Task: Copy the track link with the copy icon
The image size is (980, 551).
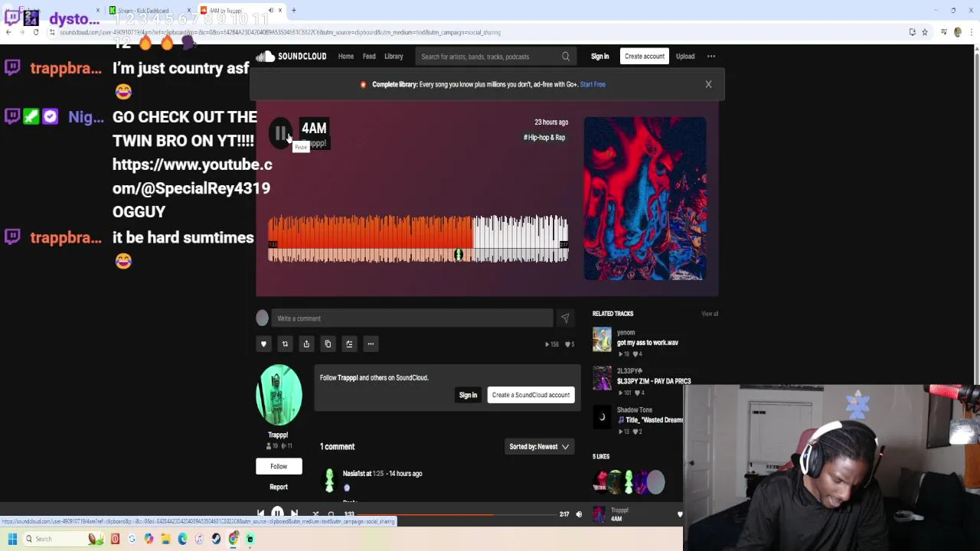Action: (328, 344)
